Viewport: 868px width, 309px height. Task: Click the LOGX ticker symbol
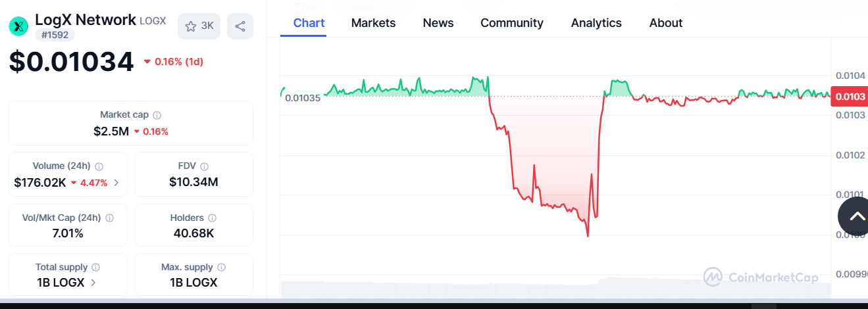(x=153, y=21)
